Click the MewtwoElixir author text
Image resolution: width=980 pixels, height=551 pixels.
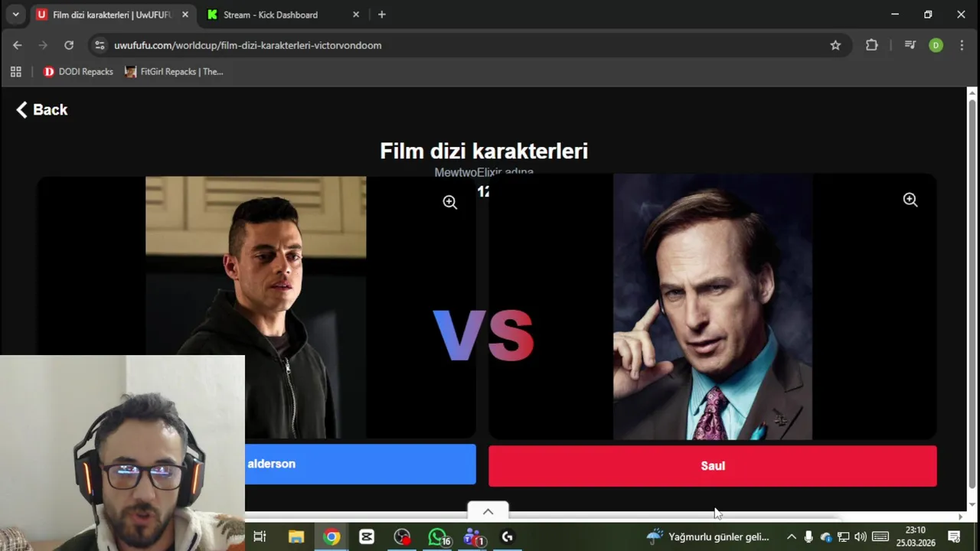point(484,172)
